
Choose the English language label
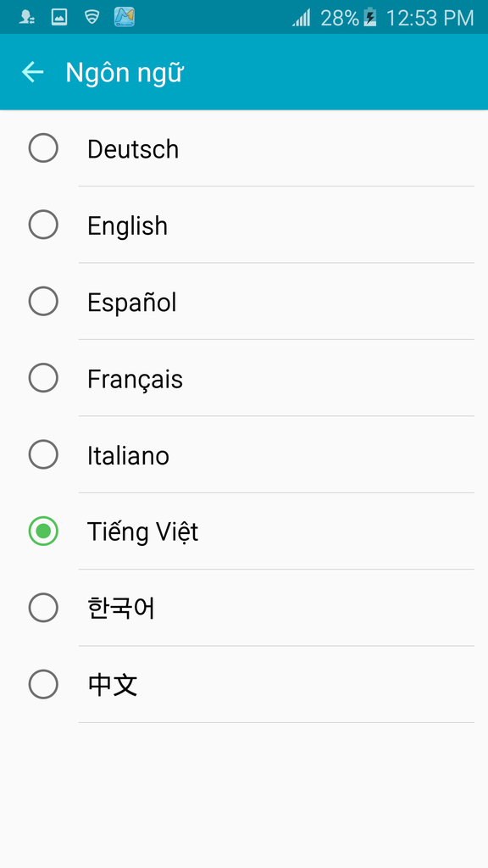(127, 225)
